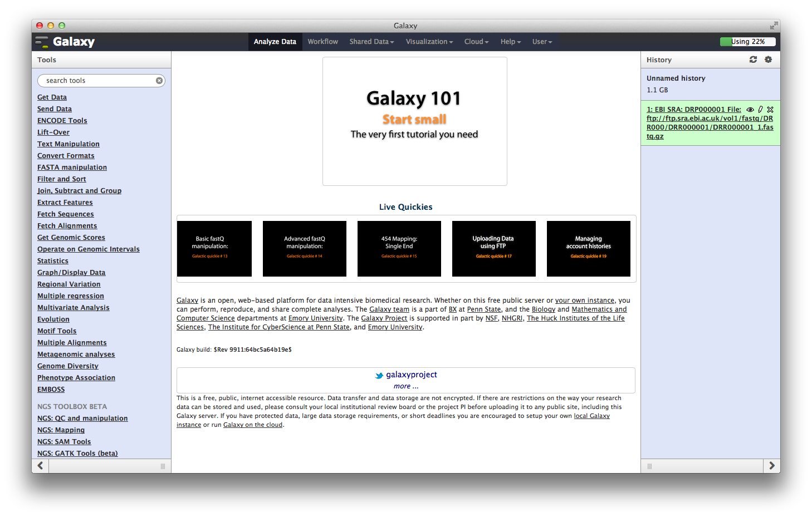Open the Motif Tools section

(57, 331)
